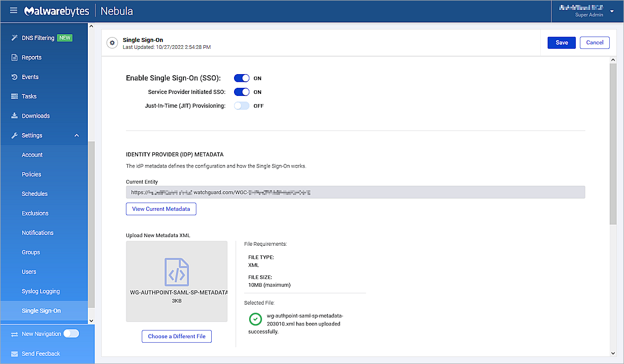This screenshot has height=364, width=624.
Task: Click the Send Feedback envelope icon
Action: click(13, 353)
